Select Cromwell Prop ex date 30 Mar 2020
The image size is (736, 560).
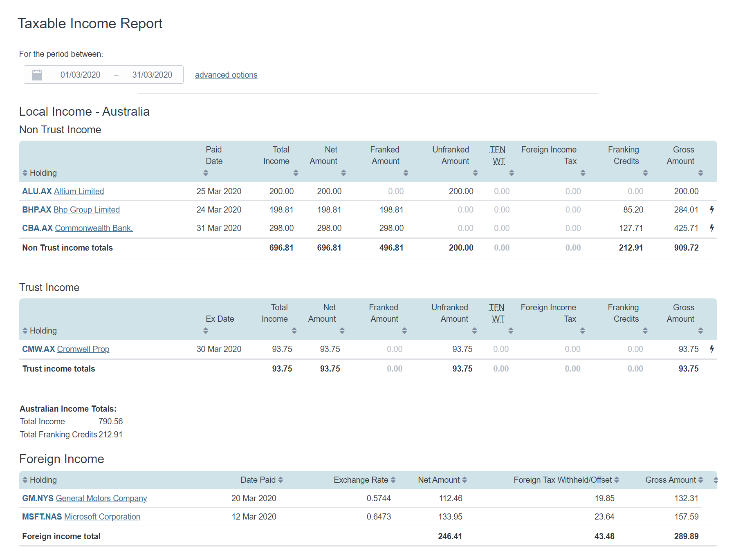point(219,349)
